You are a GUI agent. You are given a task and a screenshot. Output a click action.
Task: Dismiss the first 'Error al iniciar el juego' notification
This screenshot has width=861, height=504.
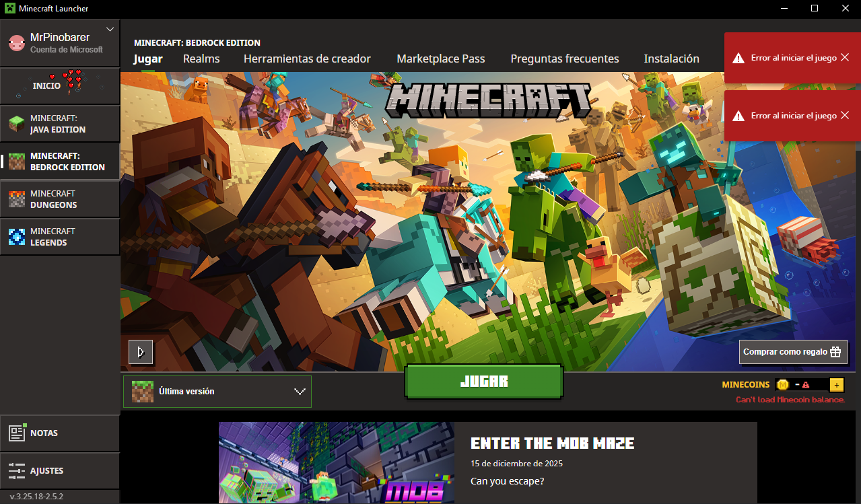(844, 58)
